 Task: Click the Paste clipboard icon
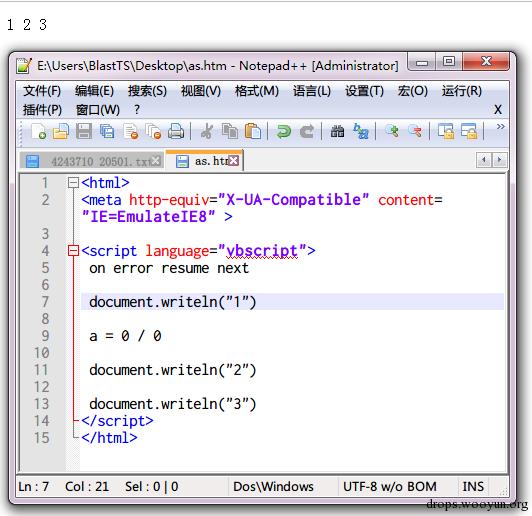pos(253,131)
